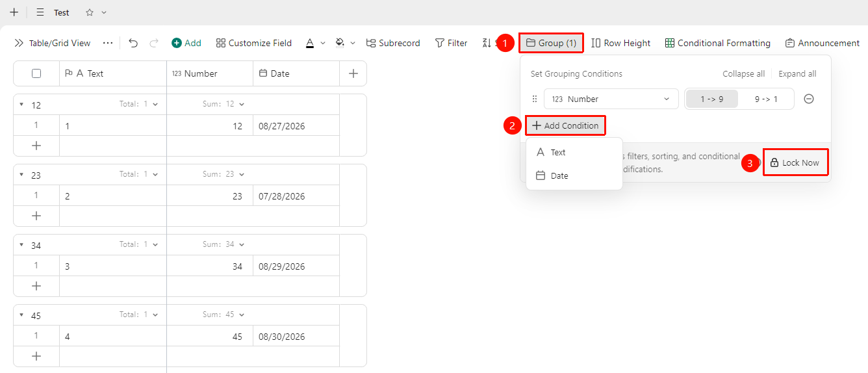868x373 pixels.
Task: Add a row in group 45
Action: (x=36, y=356)
